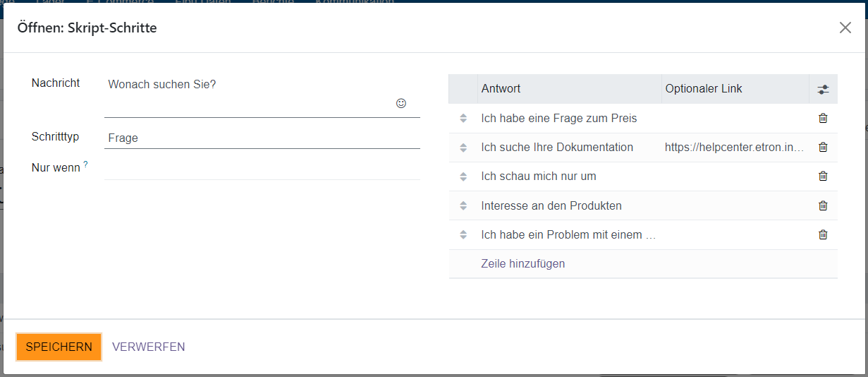
Task: Trash the 'Ich habe ein Problem' answer row
Action: [822, 234]
